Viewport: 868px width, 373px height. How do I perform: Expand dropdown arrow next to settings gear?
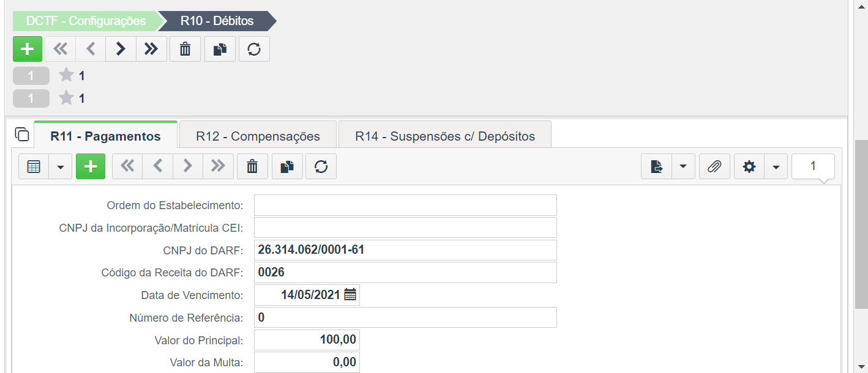click(x=776, y=166)
